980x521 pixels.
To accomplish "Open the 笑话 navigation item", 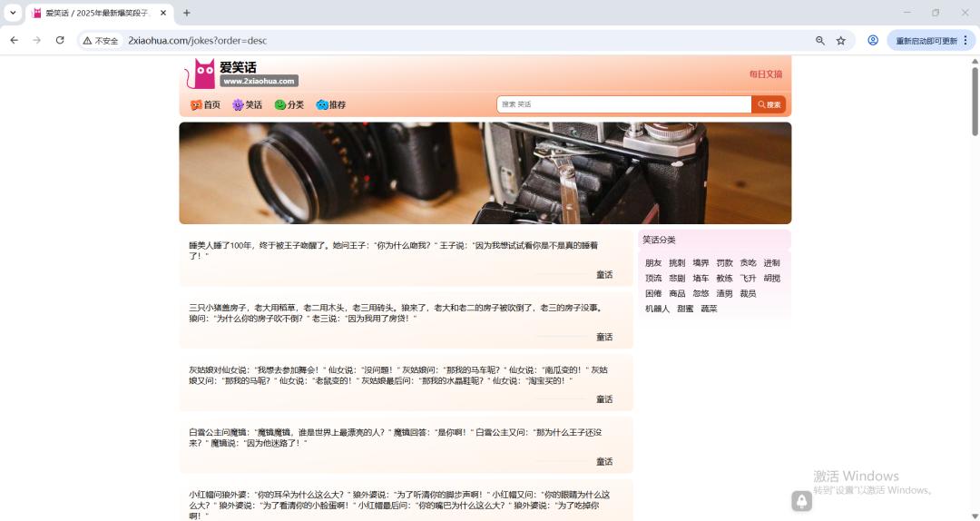I will 247,105.
